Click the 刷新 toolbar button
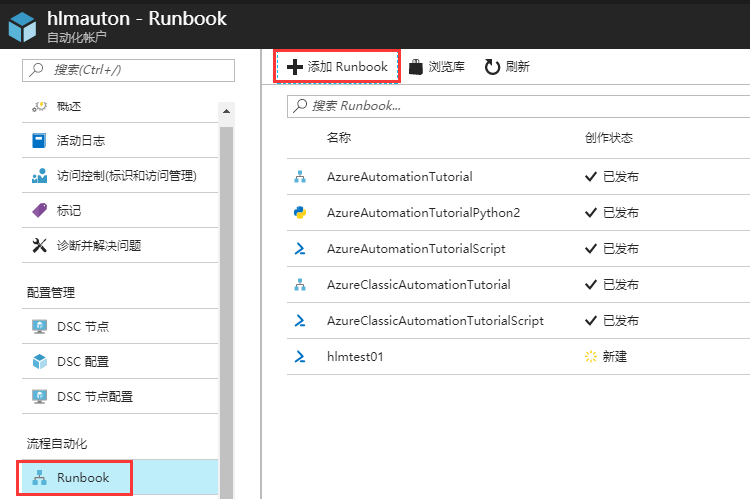Screen dimensions: 750x499 (507, 67)
